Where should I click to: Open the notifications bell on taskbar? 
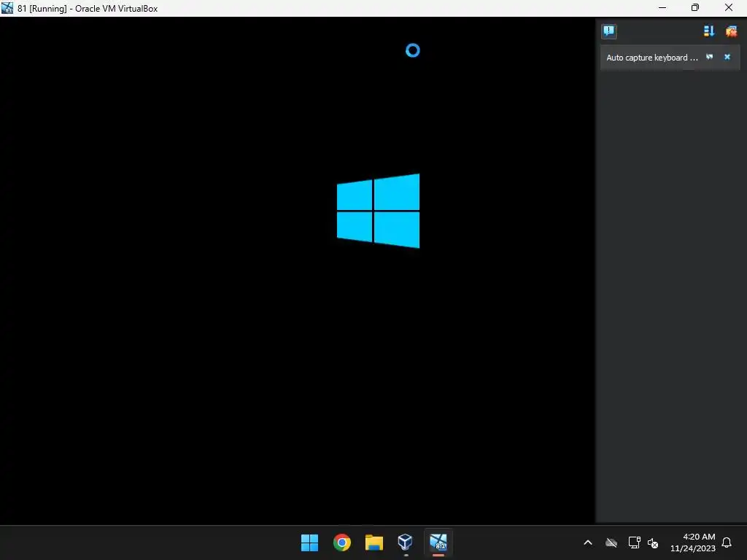pos(727,542)
